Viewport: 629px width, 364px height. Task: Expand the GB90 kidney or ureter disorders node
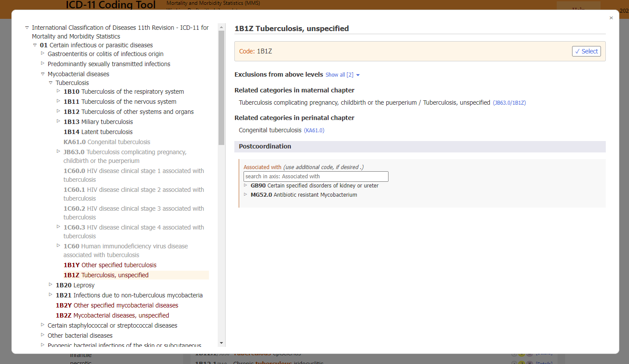click(245, 185)
